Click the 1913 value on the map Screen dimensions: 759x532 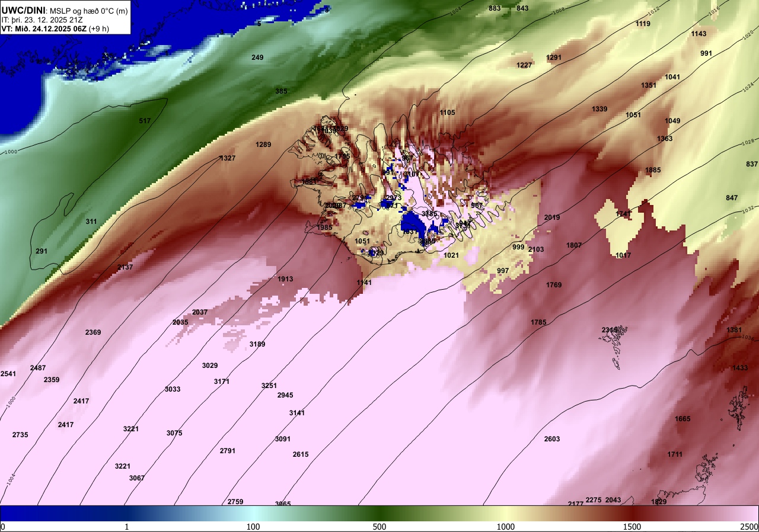tap(285, 279)
